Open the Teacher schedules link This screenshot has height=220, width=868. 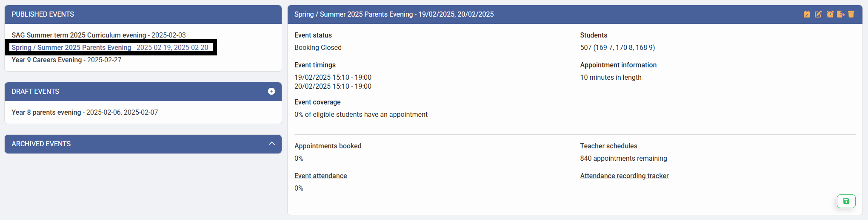pyautogui.click(x=608, y=146)
